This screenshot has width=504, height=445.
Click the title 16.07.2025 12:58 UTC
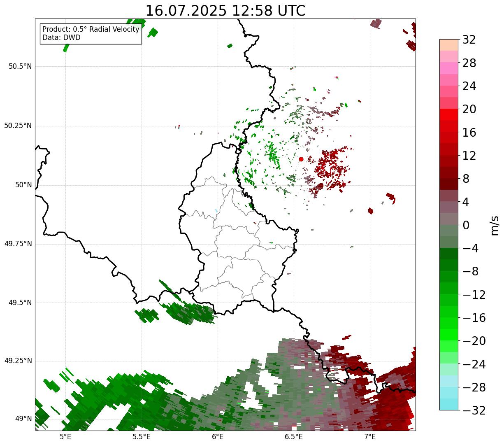pyautogui.click(x=225, y=11)
